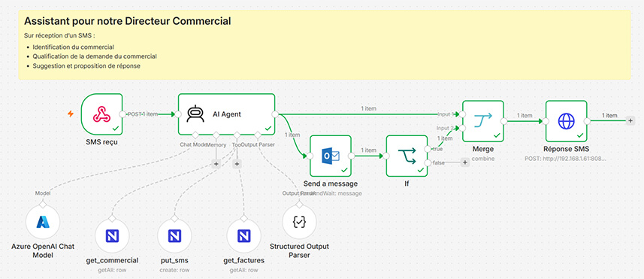This screenshot has width=644, height=279.
Task: Select the get_factures tool node
Action: pos(244,235)
